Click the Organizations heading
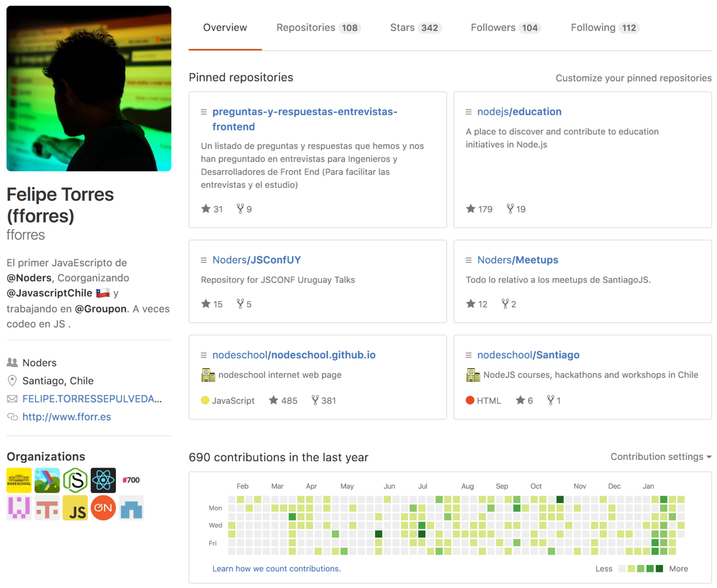 click(46, 456)
